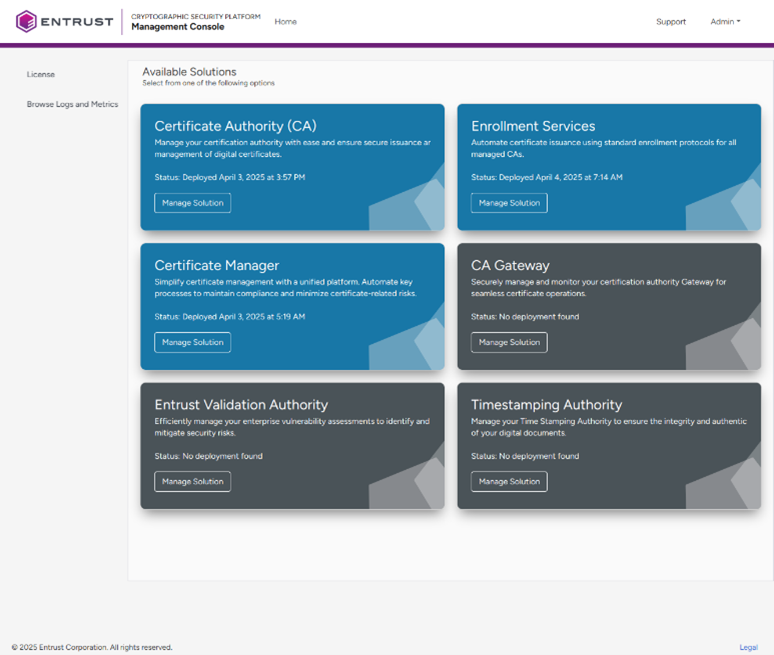Click Manage Solution for Enrollment Services
Image resolution: width=774 pixels, height=655 pixels.
click(x=509, y=203)
